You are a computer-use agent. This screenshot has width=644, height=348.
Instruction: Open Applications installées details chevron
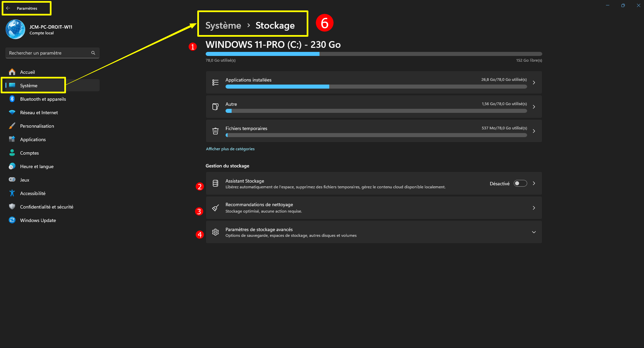pos(534,83)
